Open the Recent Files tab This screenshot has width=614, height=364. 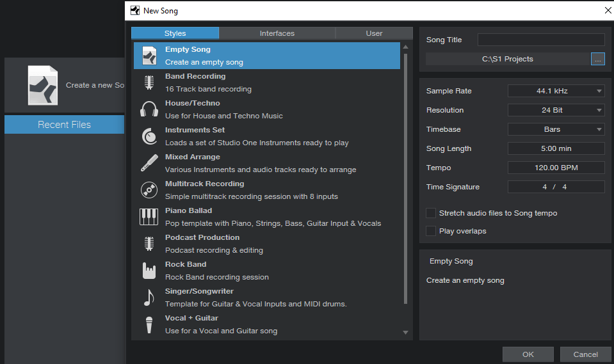(x=64, y=125)
